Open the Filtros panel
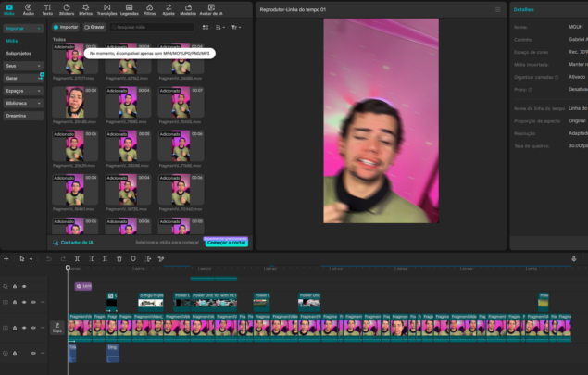 (149, 10)
